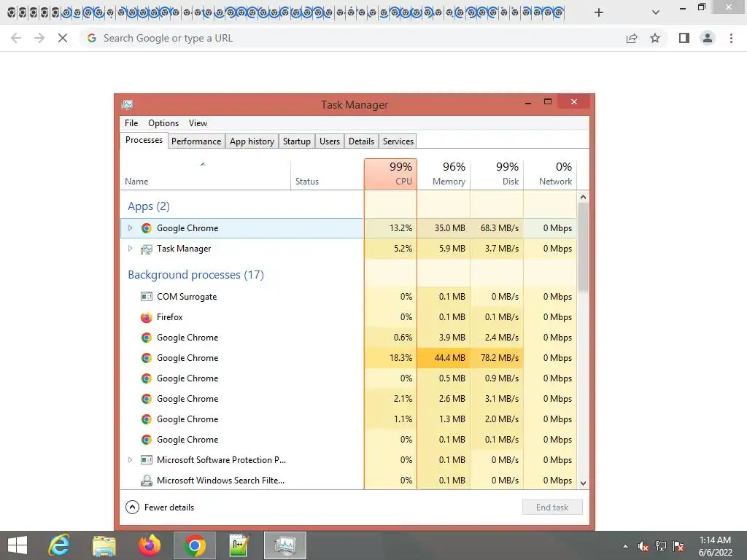Click the muted volume tray icon
747x560 pixels.
click(x=643, y=546)
